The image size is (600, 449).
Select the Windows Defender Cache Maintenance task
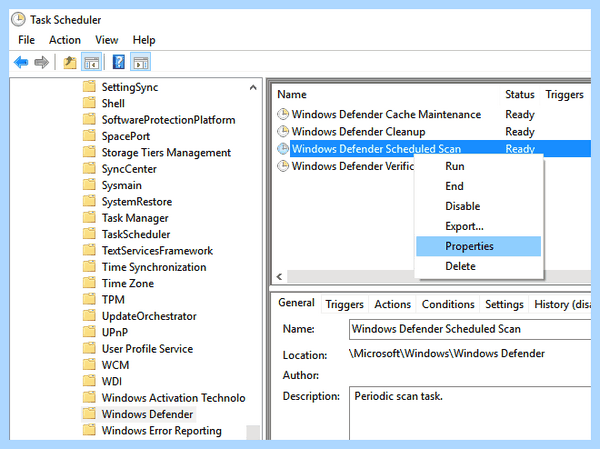click(386, 114)
